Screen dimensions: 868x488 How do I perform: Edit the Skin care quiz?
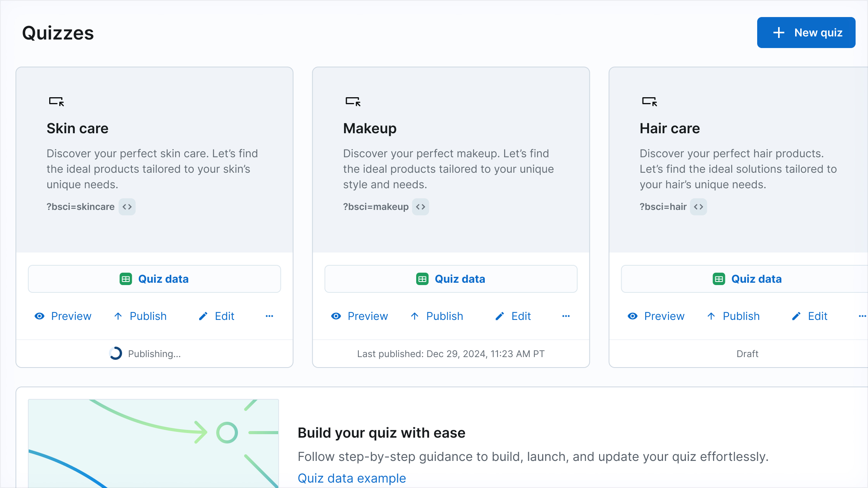click(x=216, y=316)
